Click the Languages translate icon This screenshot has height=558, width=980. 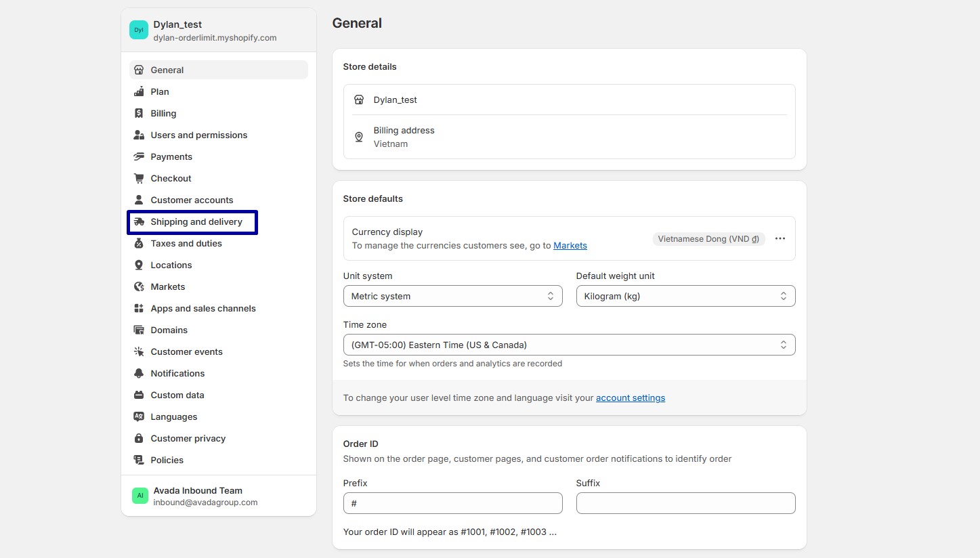pos(139,416)
